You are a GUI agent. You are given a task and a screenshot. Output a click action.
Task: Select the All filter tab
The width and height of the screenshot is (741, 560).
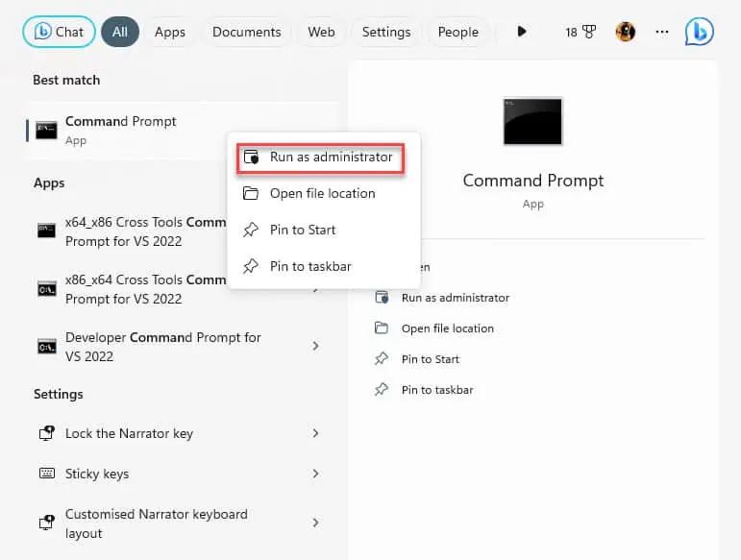(120, 32)
